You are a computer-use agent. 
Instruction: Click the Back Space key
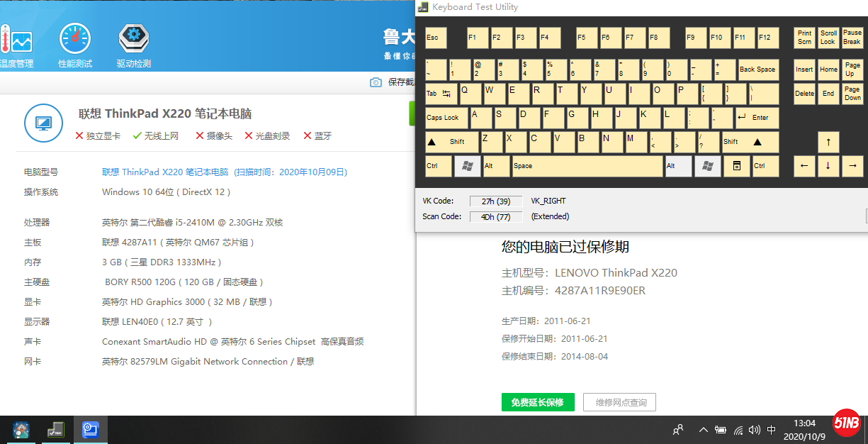[x=757, y=70]
